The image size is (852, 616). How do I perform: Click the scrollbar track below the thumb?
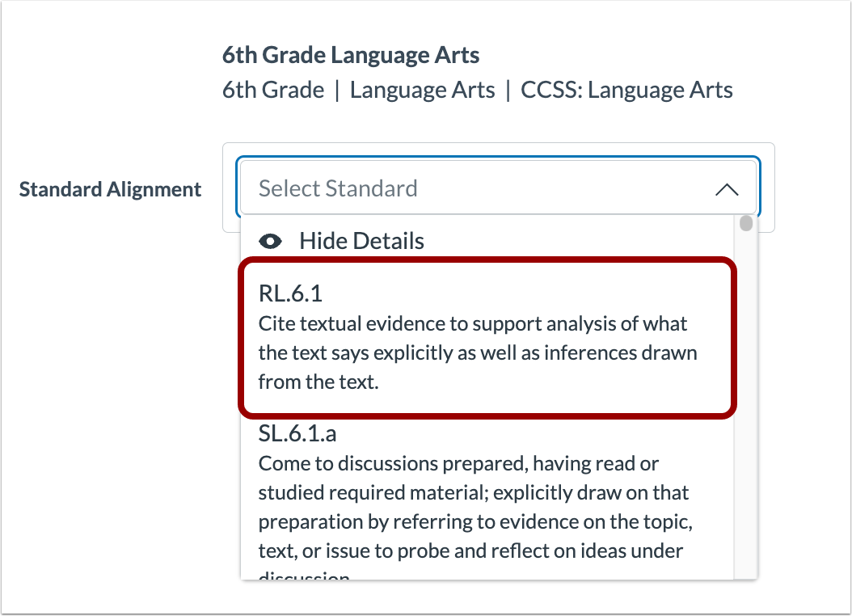coord(746,404)
